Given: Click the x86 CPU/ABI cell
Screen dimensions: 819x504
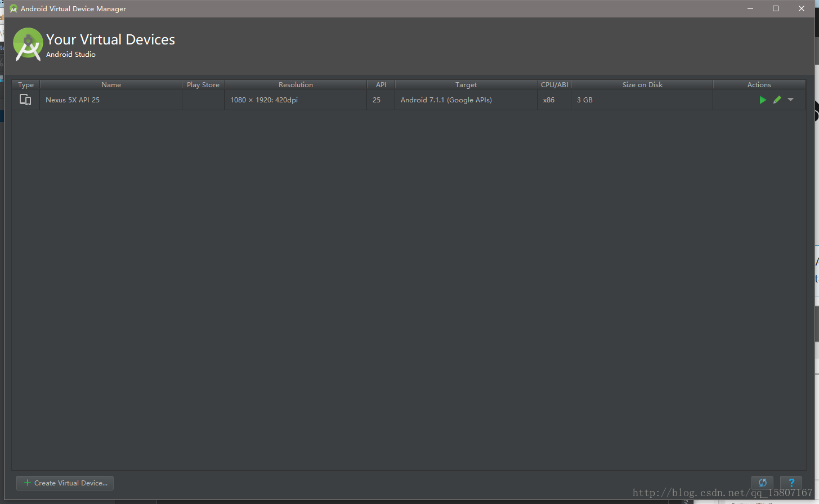Looking at the screenshot, I should pyautogui.click(x=554, y=100).
